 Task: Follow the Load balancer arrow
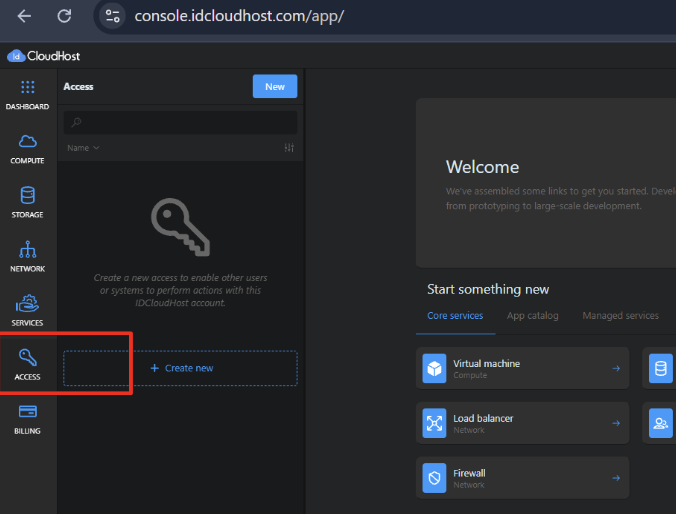(616, 423)
